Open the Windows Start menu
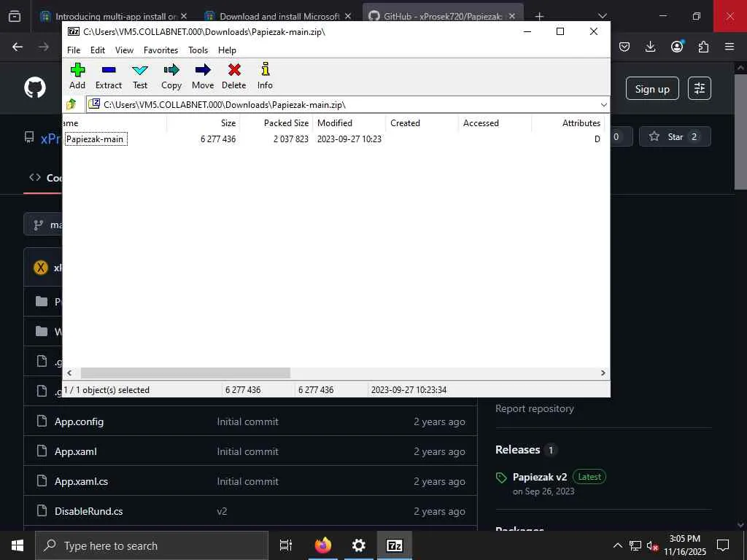Image resolution: width=747 pixels, height=560 pixels. coord(18,545)
